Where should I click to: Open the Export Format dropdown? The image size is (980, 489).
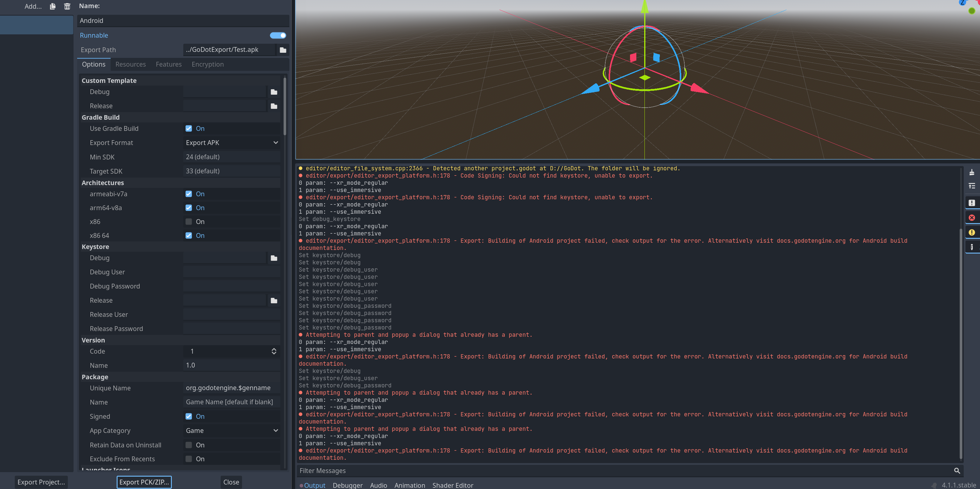pyautogui.click(x=231, y=143)
